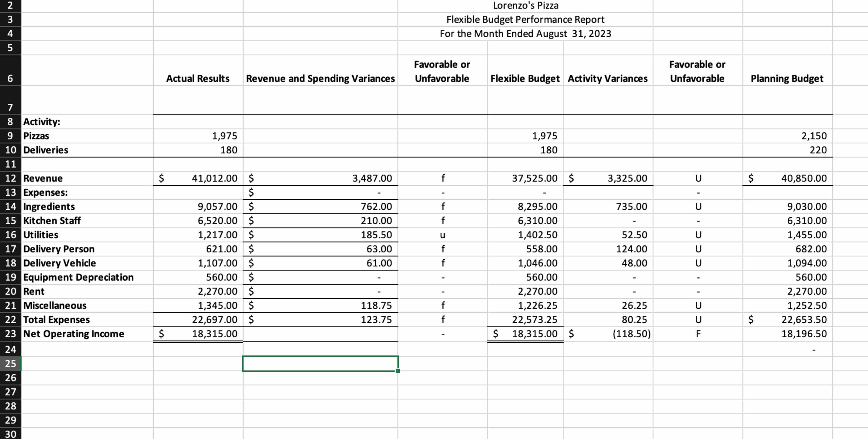The height and width of the screenshot is (439, 868).
Task: Select row header 12 to highlight Revenue row
Action: click(10, 178)
